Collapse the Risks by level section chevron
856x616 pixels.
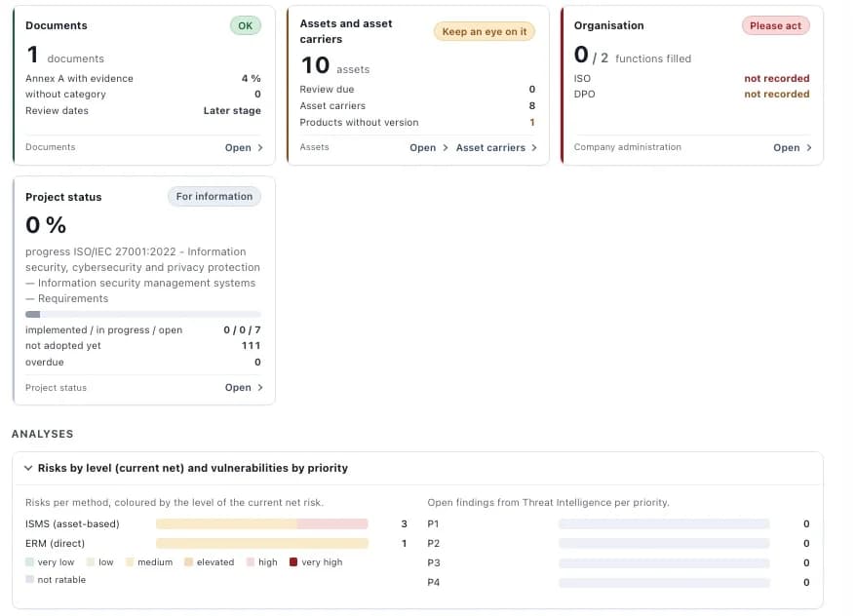(28, 468)
